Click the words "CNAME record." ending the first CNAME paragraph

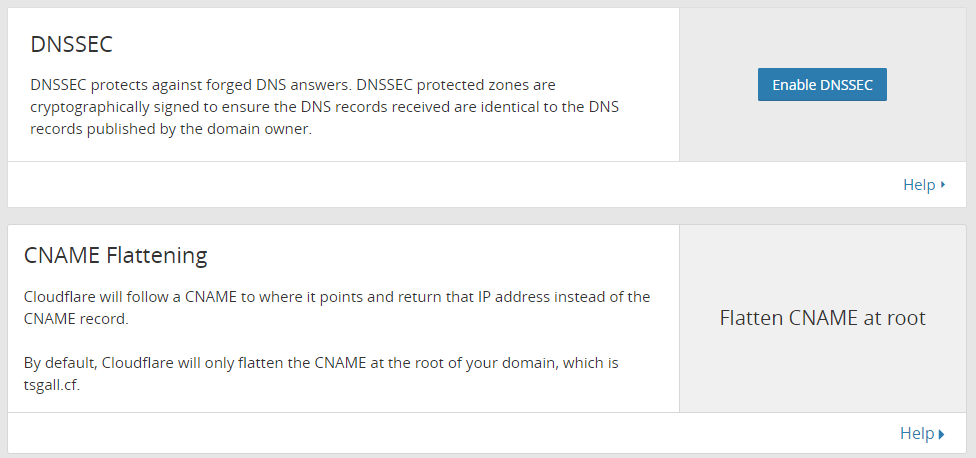point(76,319)
